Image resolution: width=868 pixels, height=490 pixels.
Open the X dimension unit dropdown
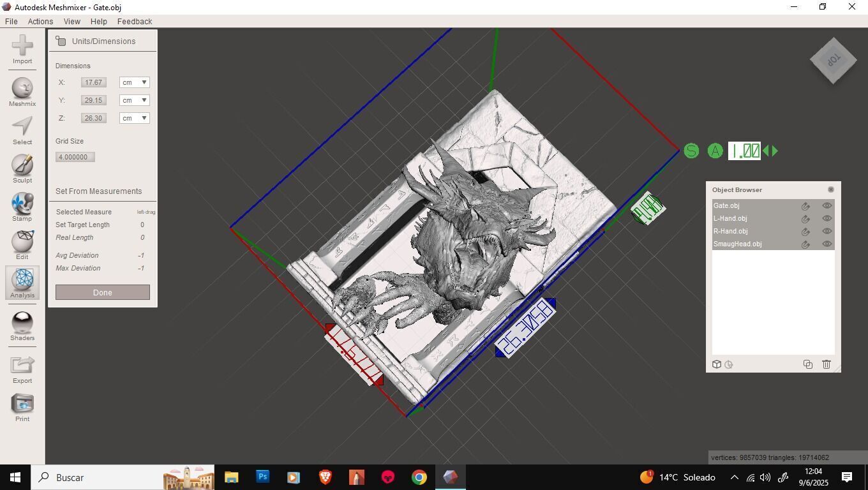pyautogui.click(x=135, y=82)
